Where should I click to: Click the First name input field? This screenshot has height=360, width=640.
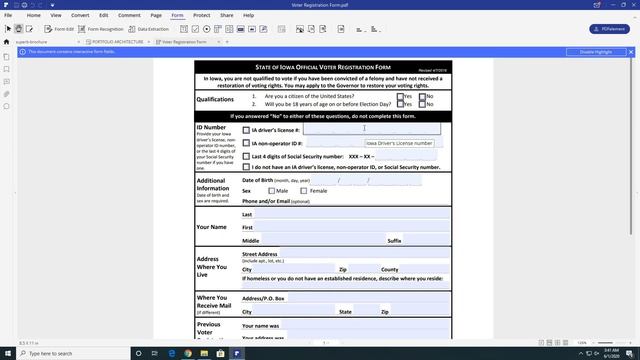352,227
